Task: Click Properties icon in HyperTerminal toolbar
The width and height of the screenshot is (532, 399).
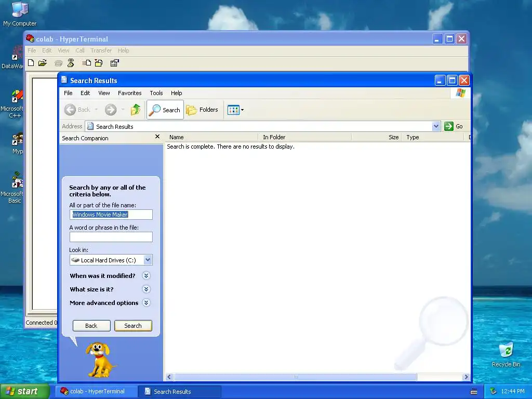Action: (x=115, y=63)
